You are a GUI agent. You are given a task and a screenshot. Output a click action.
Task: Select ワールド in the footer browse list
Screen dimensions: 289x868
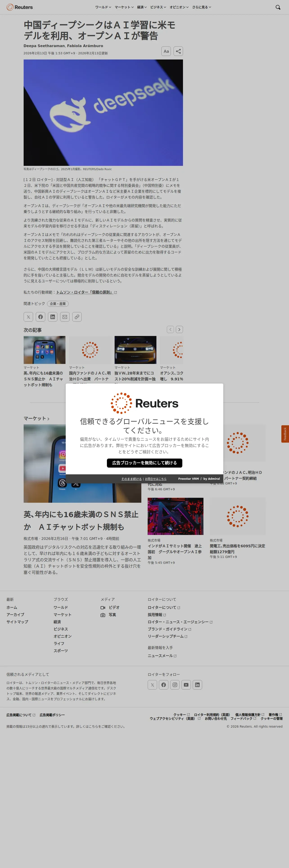[x=61, y=608]
